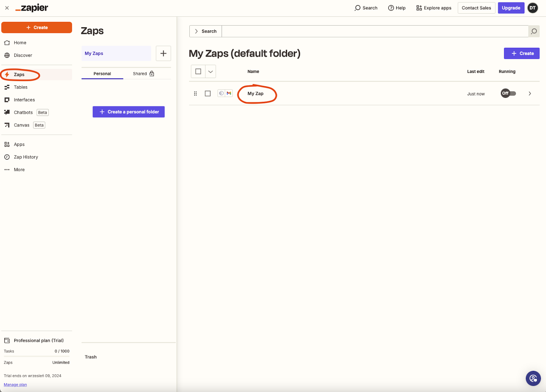Click the Zapier logo
Screen dimensions: 546x392
[32, 8]
